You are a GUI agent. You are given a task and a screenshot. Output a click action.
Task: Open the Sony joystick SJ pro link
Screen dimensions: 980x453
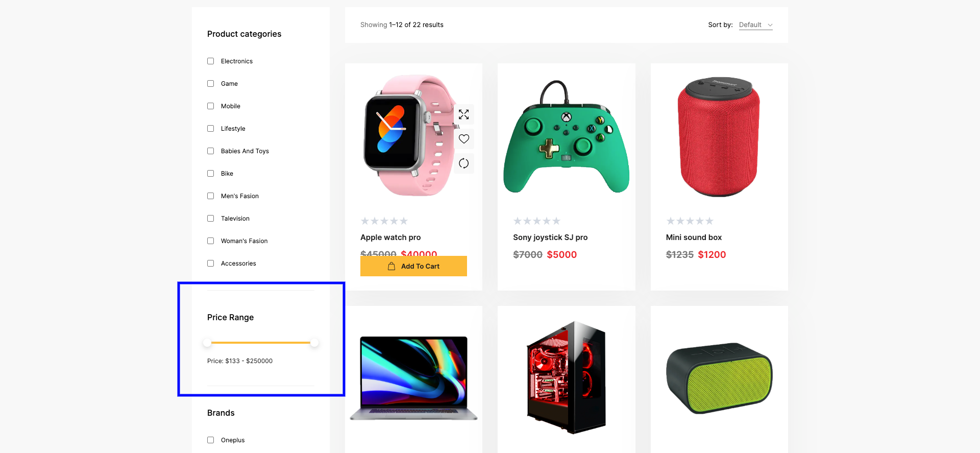coord(550,237)
